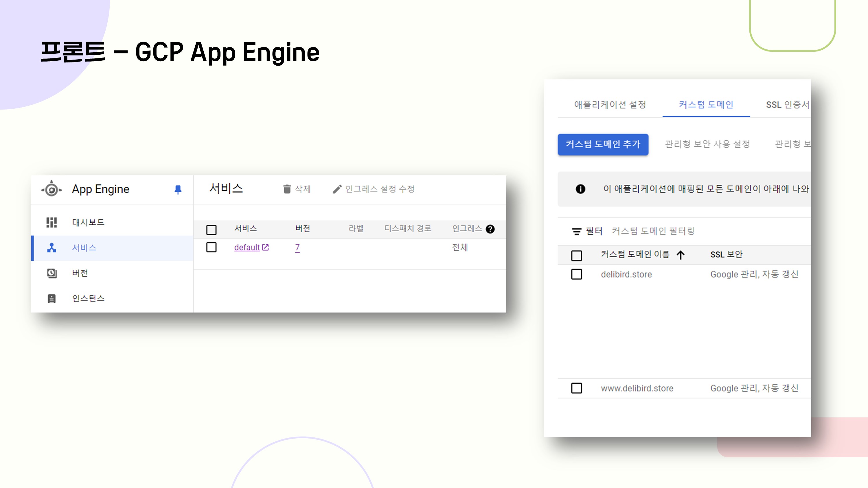Open the 대시보드 dashboard sidebar item
This screenshot has height=488, width=868.
coord(88,222)
